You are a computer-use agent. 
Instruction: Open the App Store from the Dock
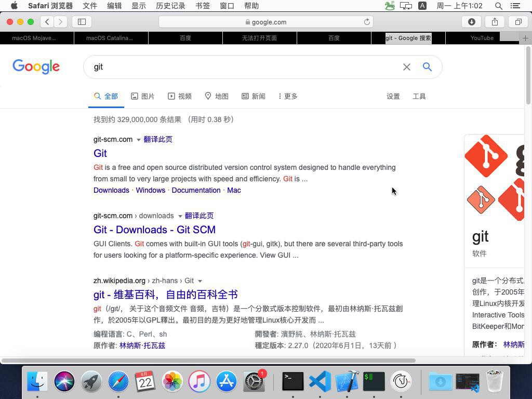coord(227,381)
